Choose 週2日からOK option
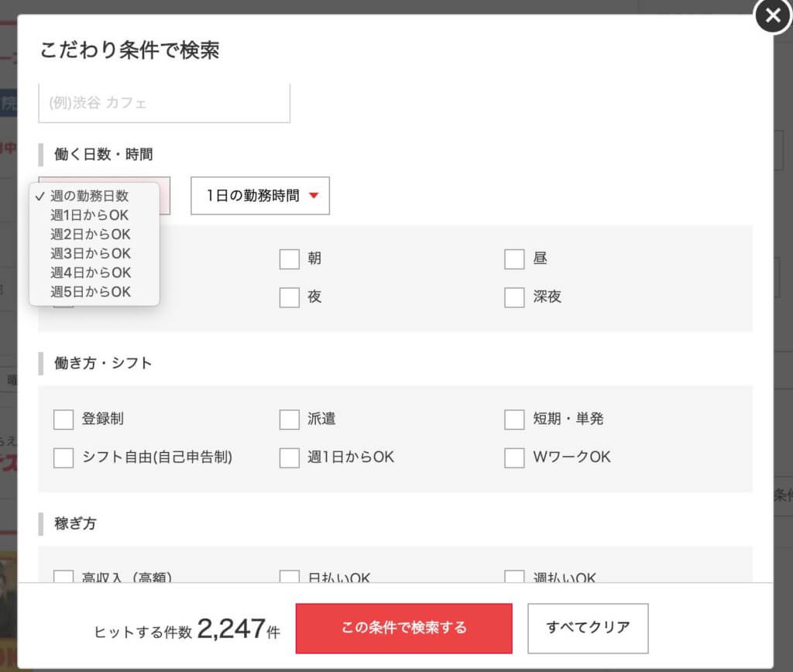 [90, 235]
